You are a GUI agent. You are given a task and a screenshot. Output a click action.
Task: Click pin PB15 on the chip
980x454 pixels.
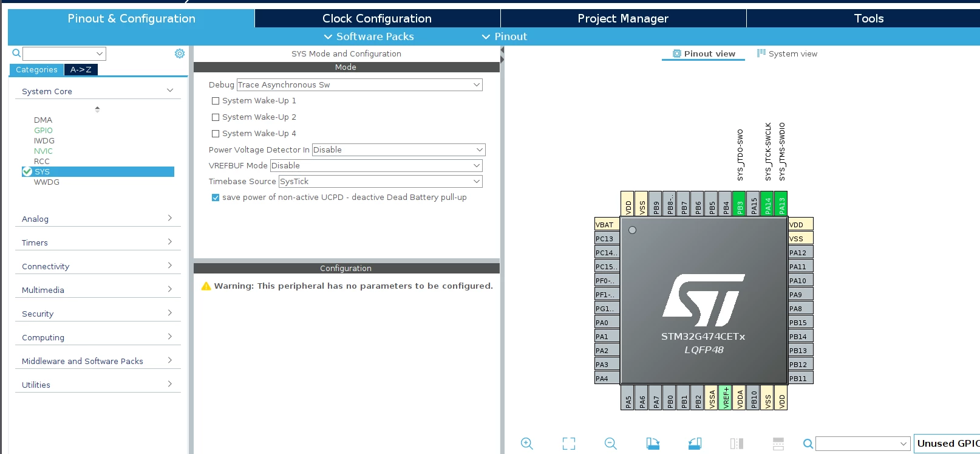(x=801, y=322)
